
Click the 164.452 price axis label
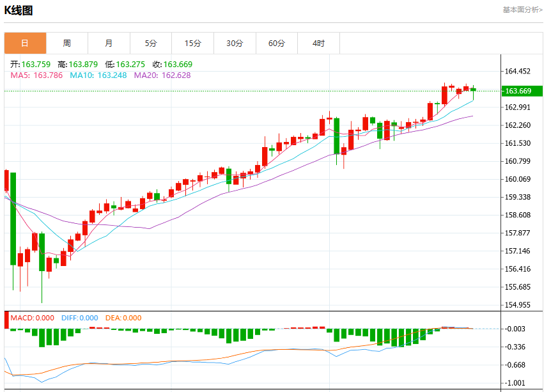point(518,72)
